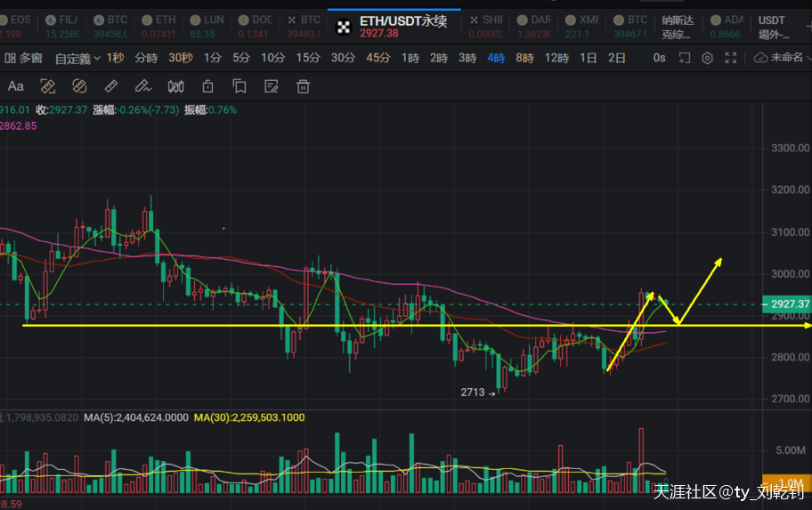
Task: Click the 3000.00 level on price axis
Action: click(x=790, y=274)
